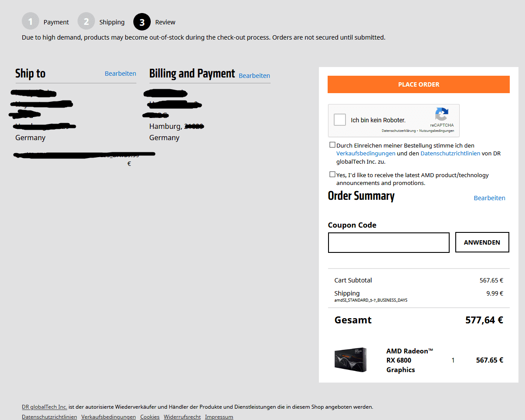
Task: Click the AMD Radeon RX 6800 product image
Action: (350, 360)
